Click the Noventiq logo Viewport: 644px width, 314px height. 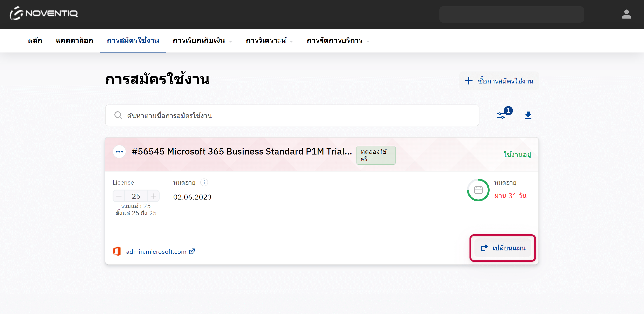tap(44, 14)
